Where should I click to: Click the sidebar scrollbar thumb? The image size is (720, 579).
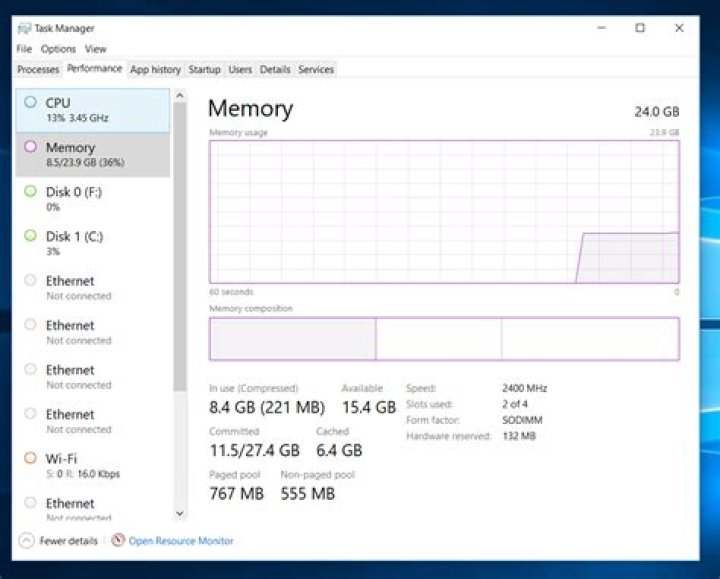click(180, 247)
